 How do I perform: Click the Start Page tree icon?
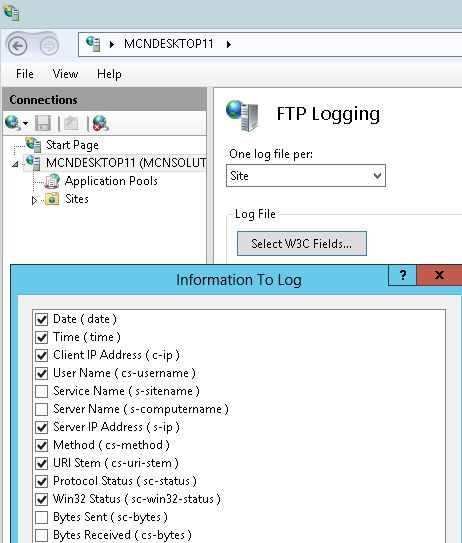click(34, 145)
